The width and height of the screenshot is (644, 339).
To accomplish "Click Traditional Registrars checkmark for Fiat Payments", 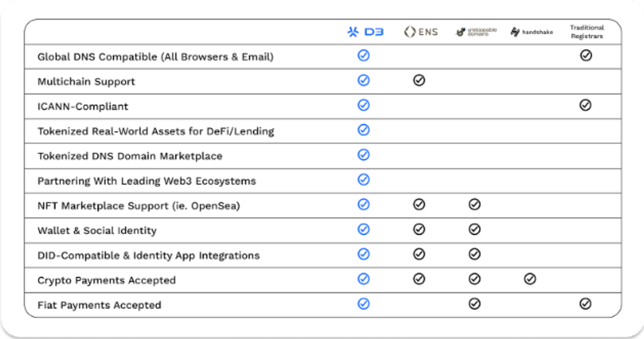I will pos(586,304).
